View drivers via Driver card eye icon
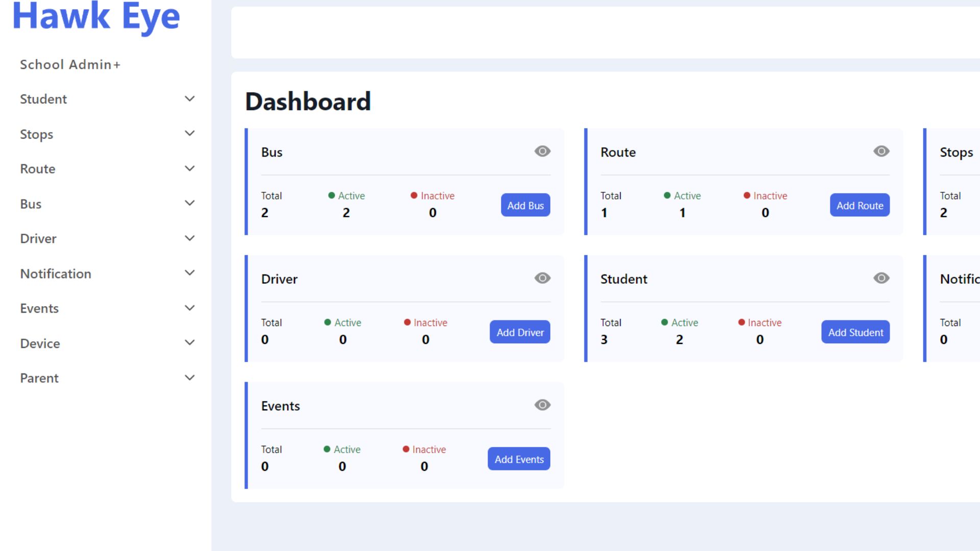Image resolution: width=980 pixels, height=551 pixels. click(542, 278)
